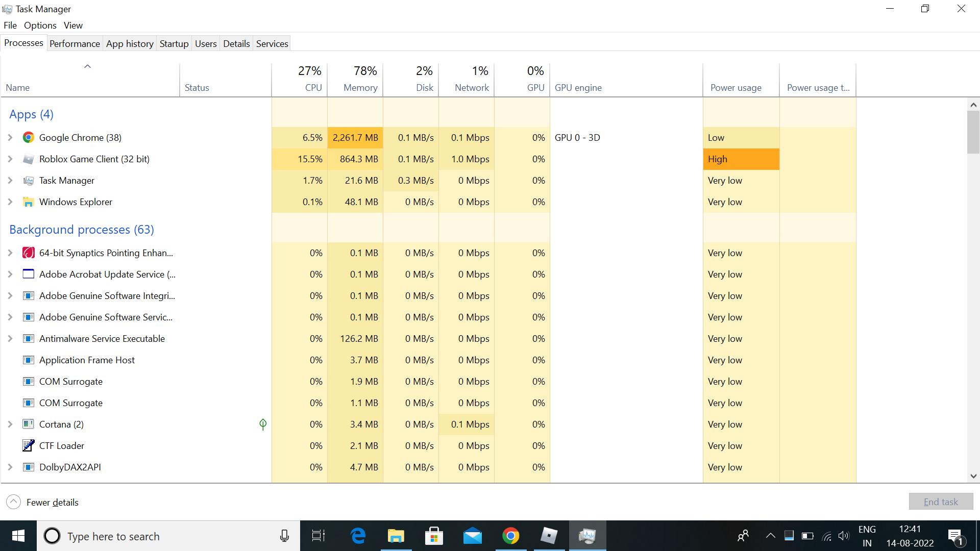Click the Adobe Genuine Software Integrity icon
The height and width of the screenshot is (551, 980).
pyautogui.click(x=29, y=296)
